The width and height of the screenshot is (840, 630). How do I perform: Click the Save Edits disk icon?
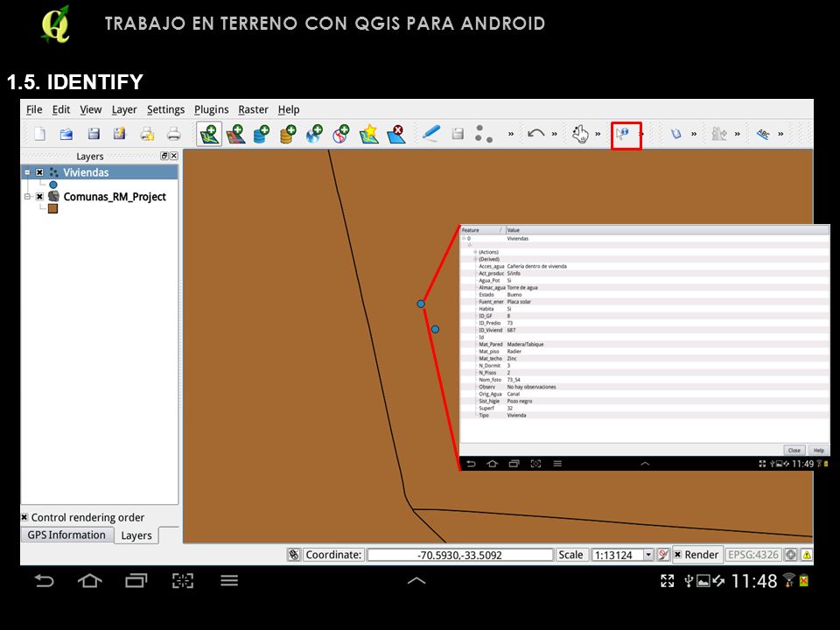coord(458,133)
